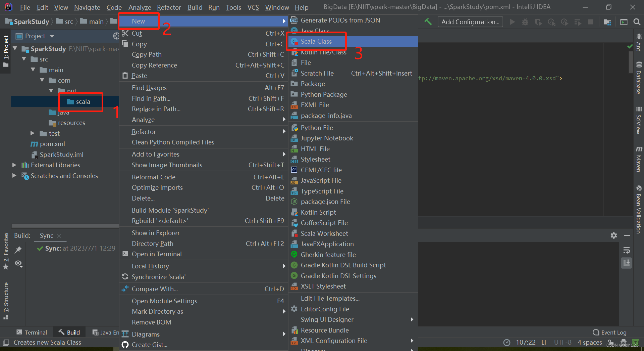Click the Debug bug icon in toolbar

[x=525, y=22]
